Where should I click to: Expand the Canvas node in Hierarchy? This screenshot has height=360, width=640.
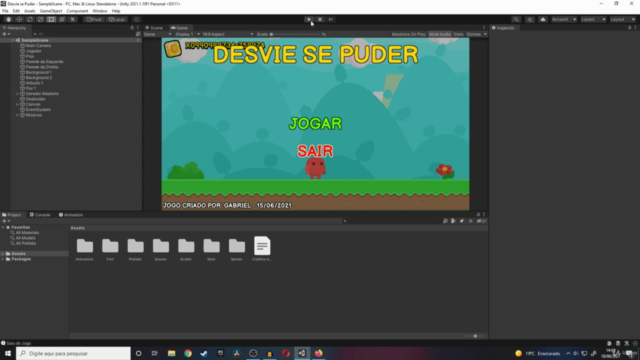click(17, 104)
